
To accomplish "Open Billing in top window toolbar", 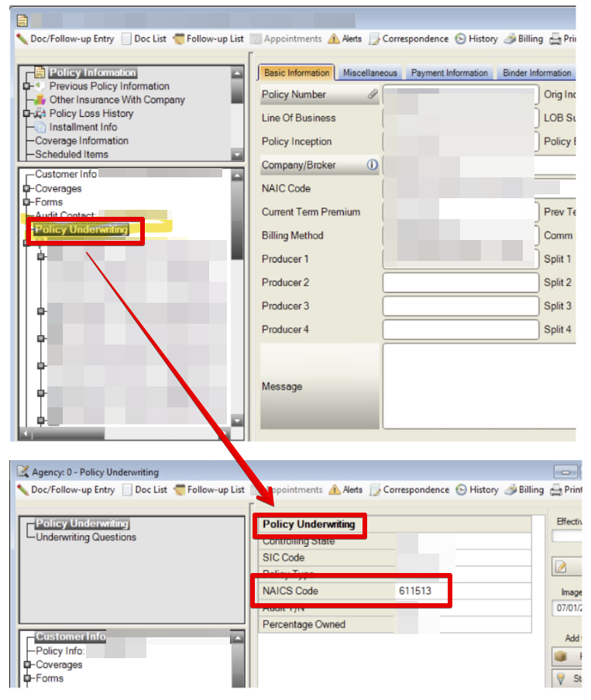I will (x=523, y=39).
